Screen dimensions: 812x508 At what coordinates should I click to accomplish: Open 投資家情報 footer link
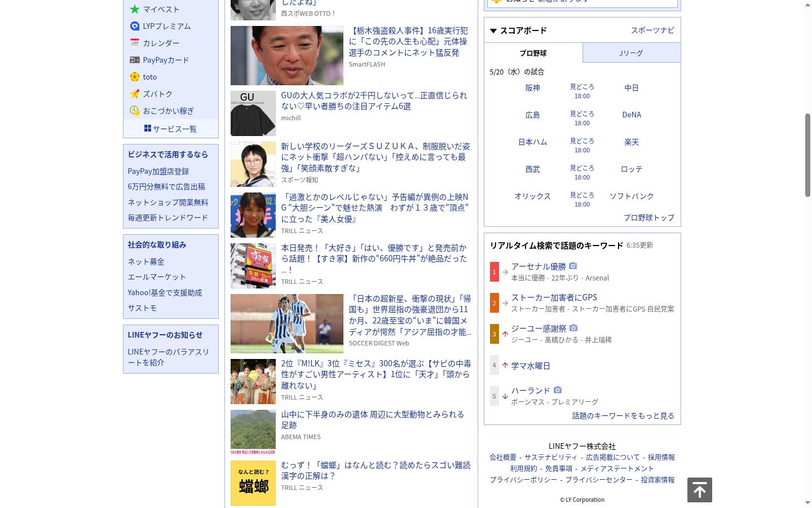[657, 480]
